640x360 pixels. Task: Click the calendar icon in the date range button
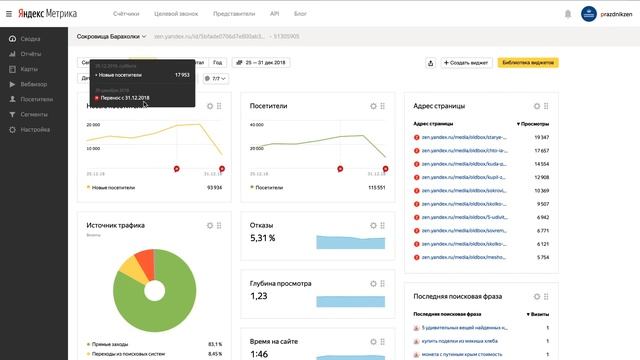pos(239,62)
